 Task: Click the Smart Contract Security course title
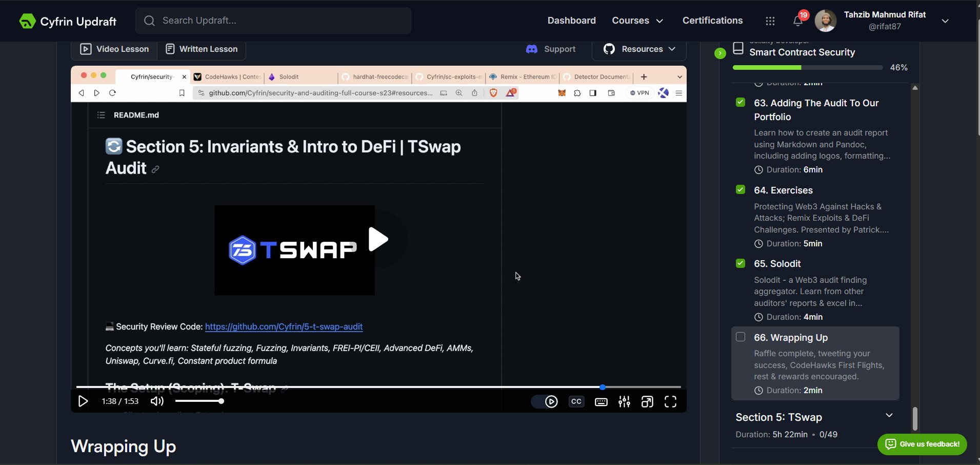(802, 52)
